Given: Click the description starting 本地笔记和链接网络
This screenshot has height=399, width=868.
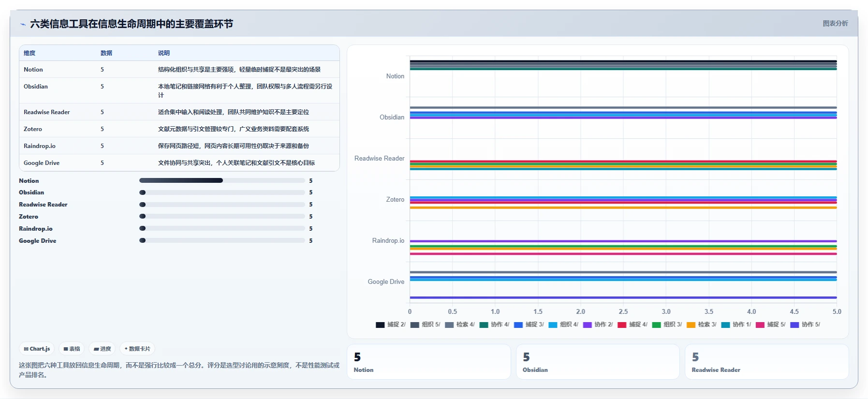Looking at the screenshot, I should [245, 91].
